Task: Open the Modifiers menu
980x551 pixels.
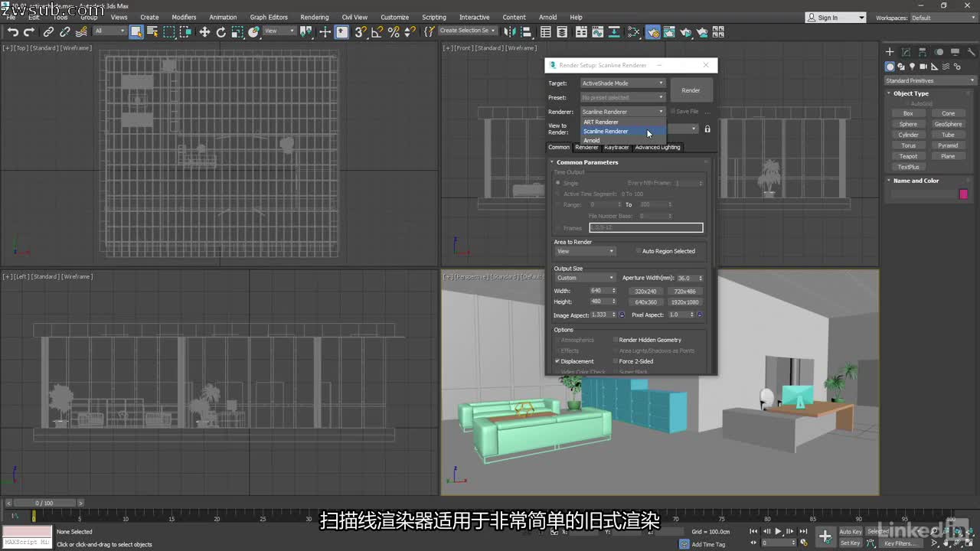Action: coord(184,17)
